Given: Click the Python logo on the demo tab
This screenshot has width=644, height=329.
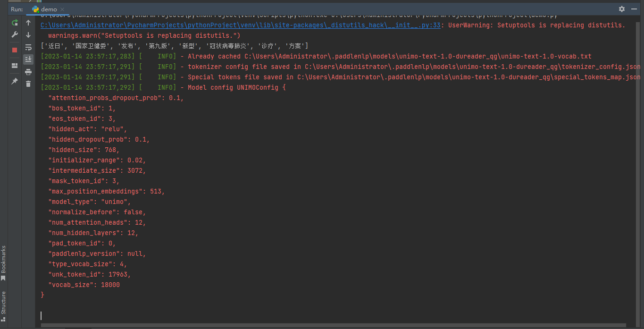Looking at the screenshot, I should coord(35,8).
